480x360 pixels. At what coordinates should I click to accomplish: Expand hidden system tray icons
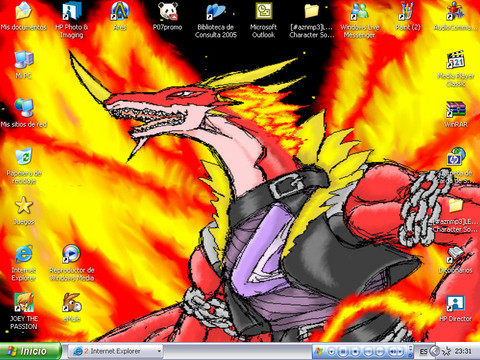(x=434, y=351)
